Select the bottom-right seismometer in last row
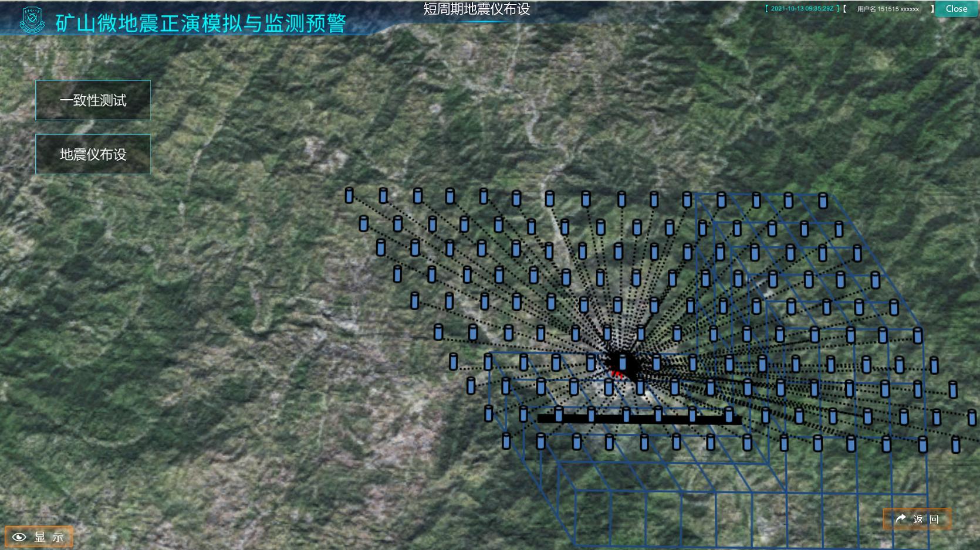 pyautogui.click(x=955, y=445)
